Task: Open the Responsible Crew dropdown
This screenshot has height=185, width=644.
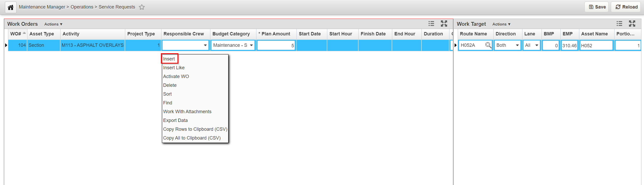Action: [205, 45]
